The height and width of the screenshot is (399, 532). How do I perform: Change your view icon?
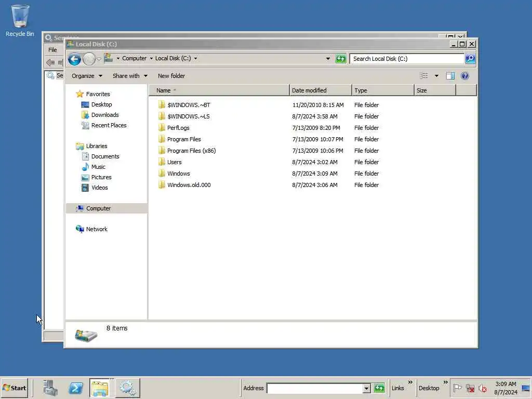424,76
